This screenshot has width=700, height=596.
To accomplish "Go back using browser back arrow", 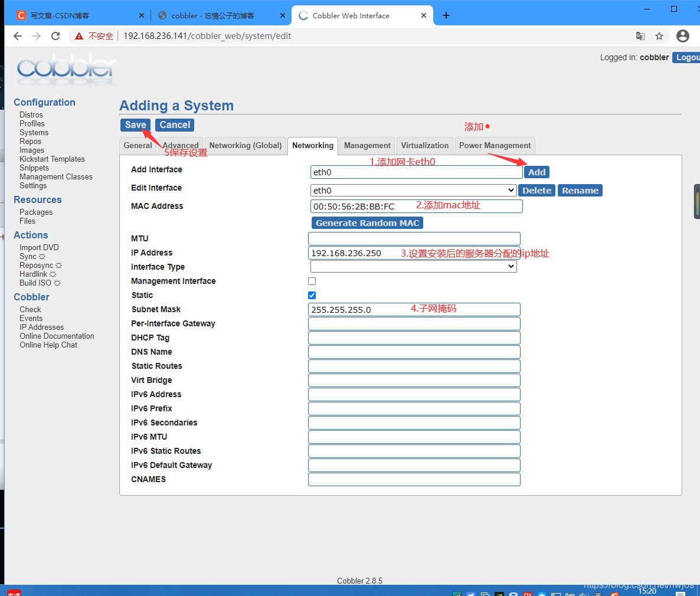I will (18, 36).
